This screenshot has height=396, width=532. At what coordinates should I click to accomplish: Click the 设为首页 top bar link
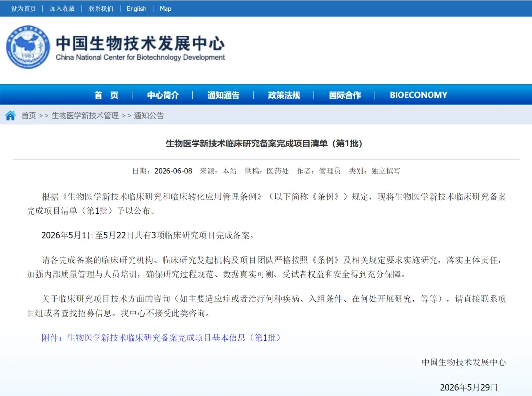coord(24,9)
